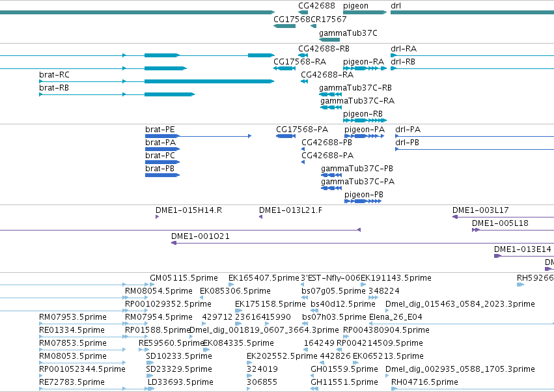Select the LD33693.5prime EST
The width and height of the screenshot is (554, 392).
tap(151, 389)
